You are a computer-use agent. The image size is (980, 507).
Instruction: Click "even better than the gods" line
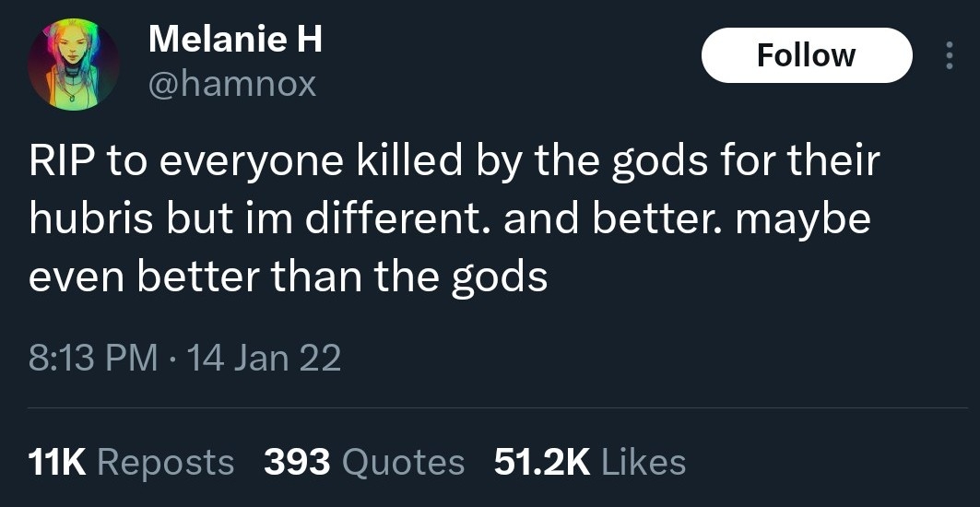pyautogui.click(x=288, y=277)
